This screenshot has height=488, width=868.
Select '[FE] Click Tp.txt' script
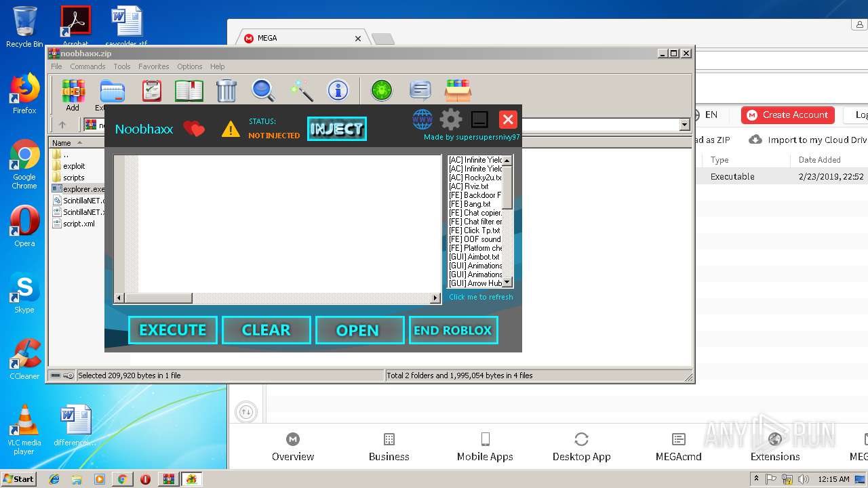(474, 230)
